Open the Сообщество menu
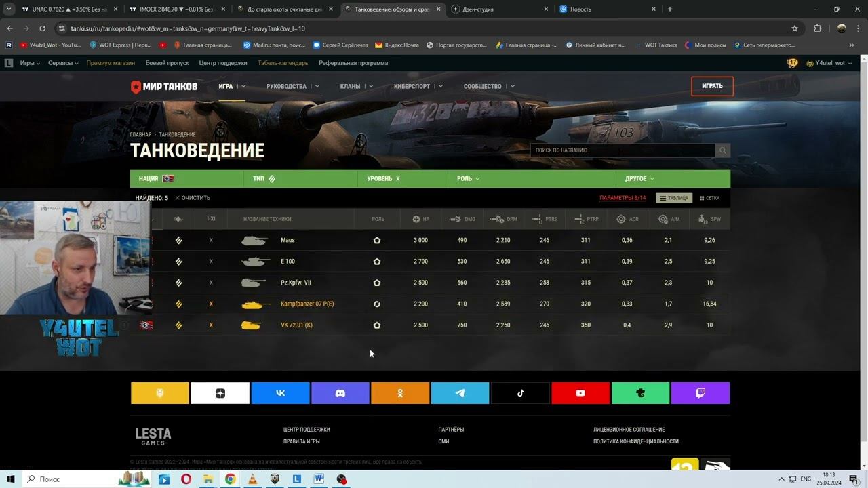This screenshot has width=868, height=488. 489,87
